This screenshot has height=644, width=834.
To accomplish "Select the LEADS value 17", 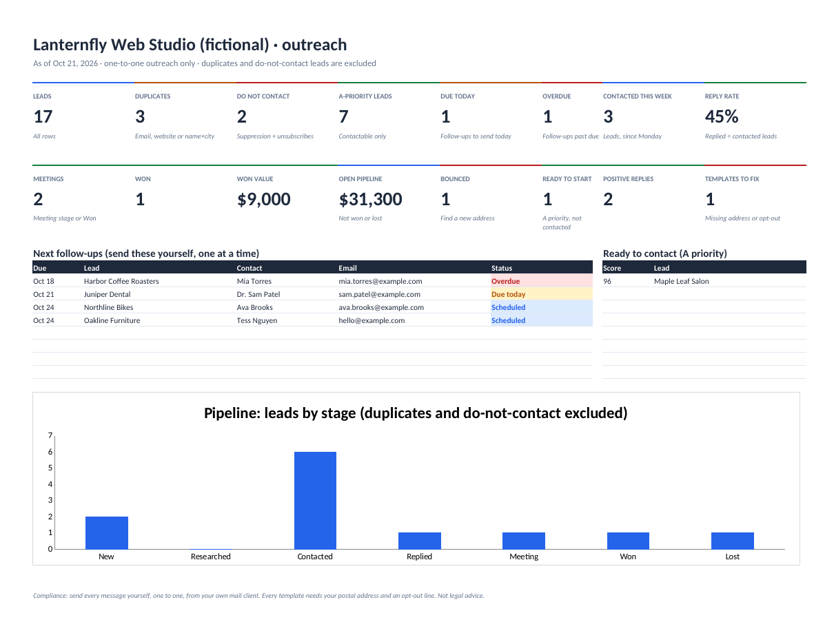I will coord(43,116).
